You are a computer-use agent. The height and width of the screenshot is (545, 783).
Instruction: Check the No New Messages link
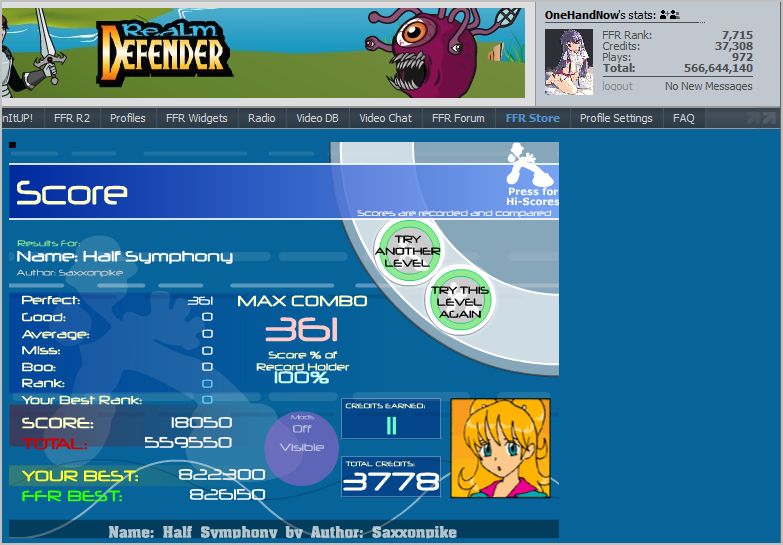point(708,86)
